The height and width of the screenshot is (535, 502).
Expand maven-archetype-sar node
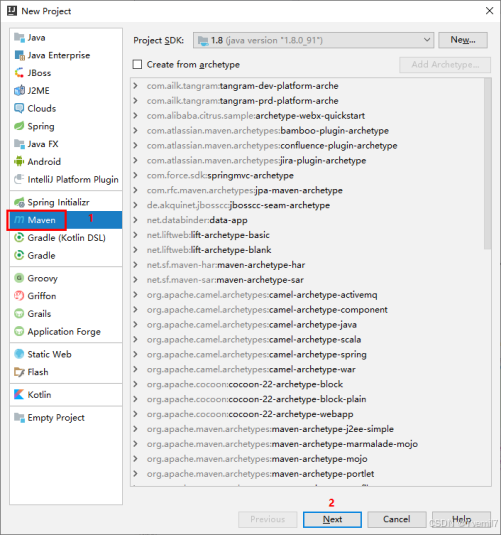pyautogui.click(x=135, y=280)
